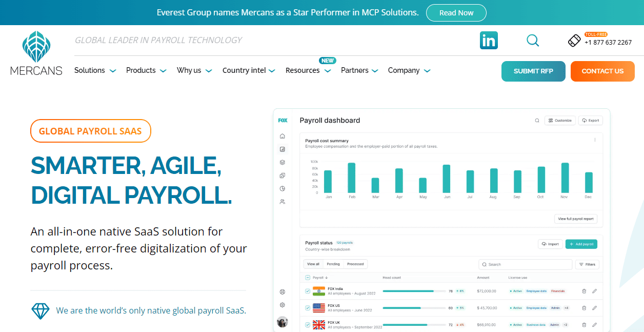This screenshot has height=332, width=644.
Task: Open the settings gear icon in sidebar
Action: click(282, 305)
